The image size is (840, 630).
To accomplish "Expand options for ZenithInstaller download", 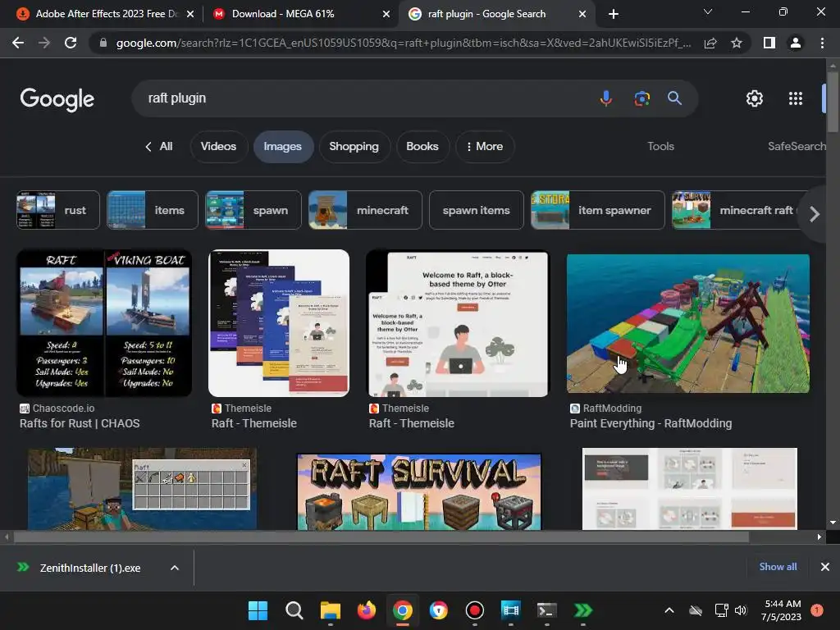I will (175, 568).
